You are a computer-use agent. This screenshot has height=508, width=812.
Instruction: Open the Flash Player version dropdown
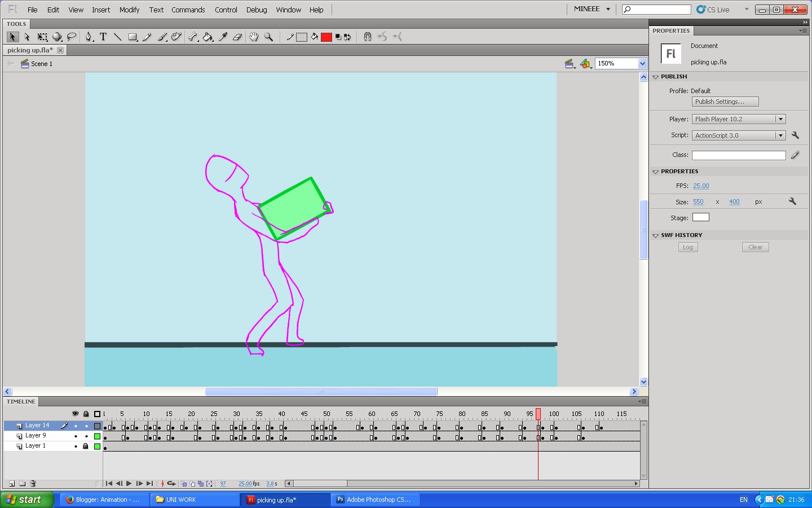pyautogui.click(x=780, y=119)
